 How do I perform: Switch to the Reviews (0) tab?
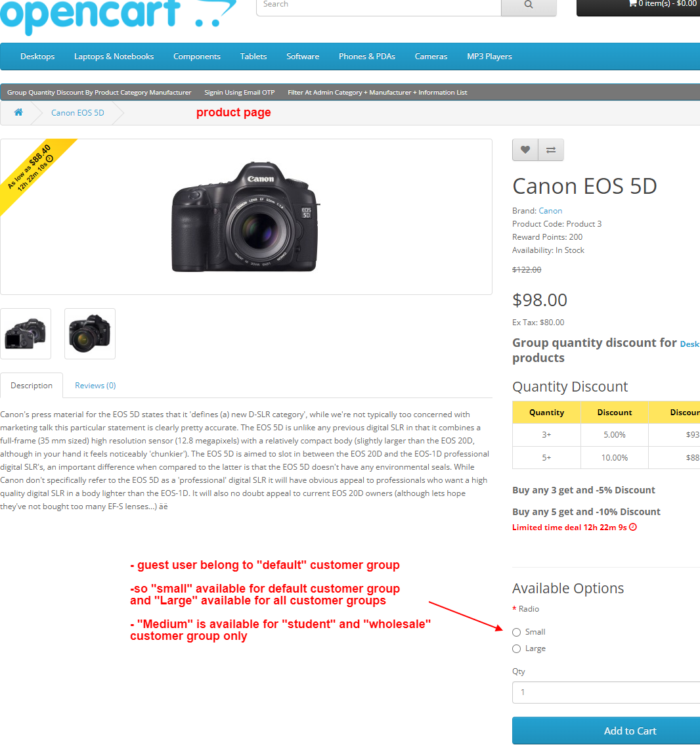(x=95, y=386)
